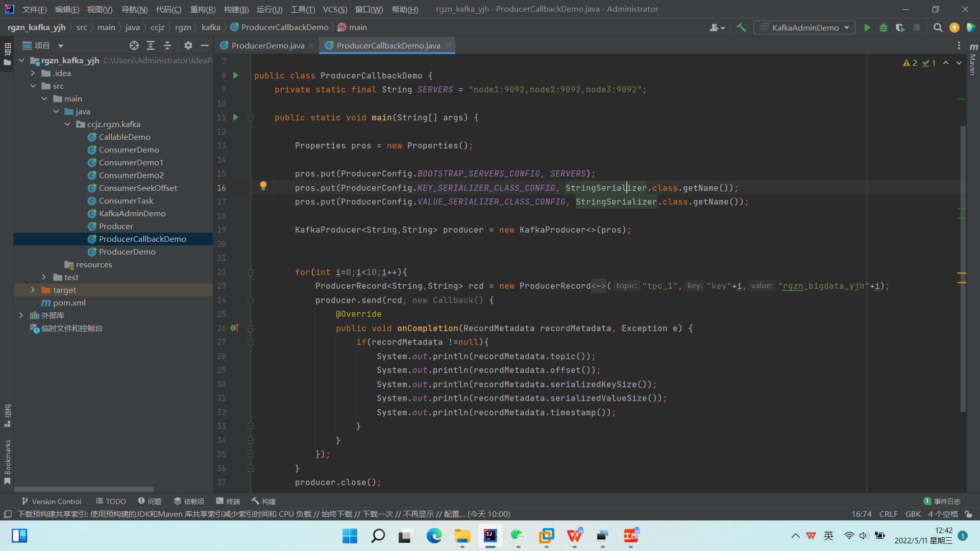The image size is (980, 551).
Task: Toggle read-only lock icon in status bar
Action: pyautogui.click(x=968, y=514)
